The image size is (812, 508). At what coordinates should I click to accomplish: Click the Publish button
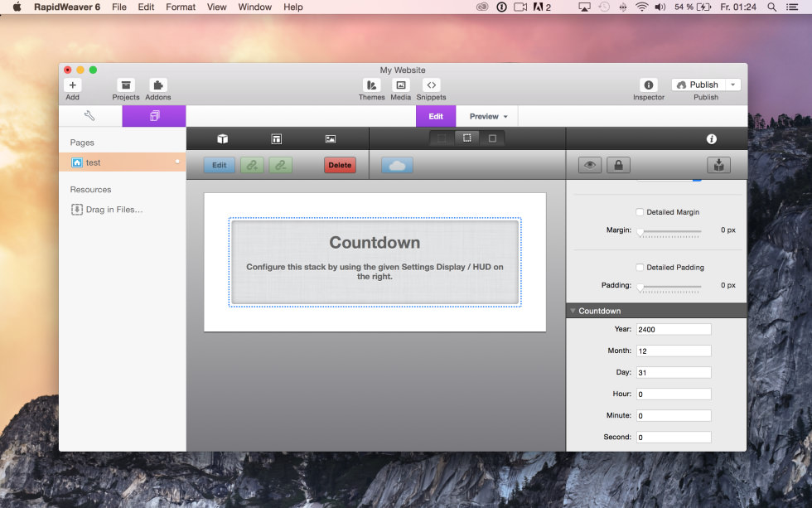(698, 85)
